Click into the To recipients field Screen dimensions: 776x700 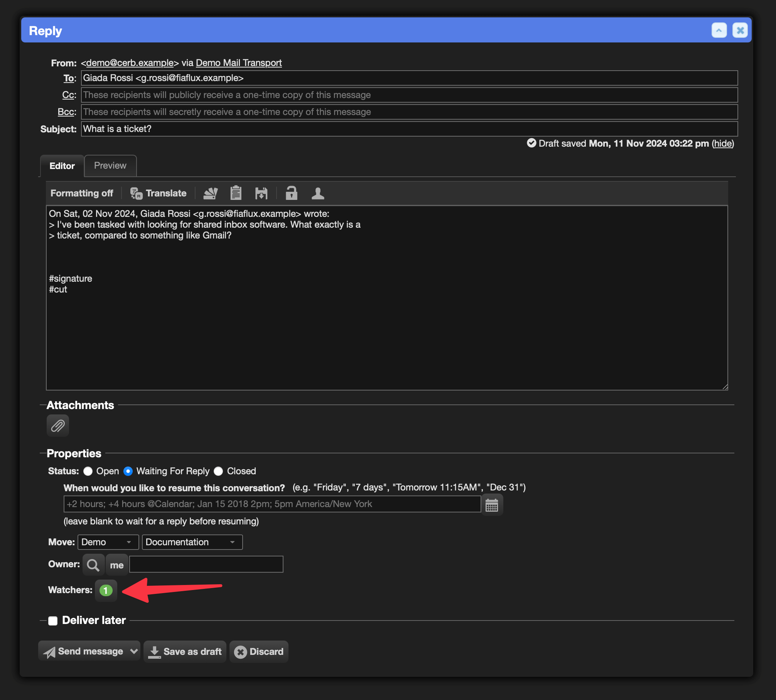click(x=409, y=78)
